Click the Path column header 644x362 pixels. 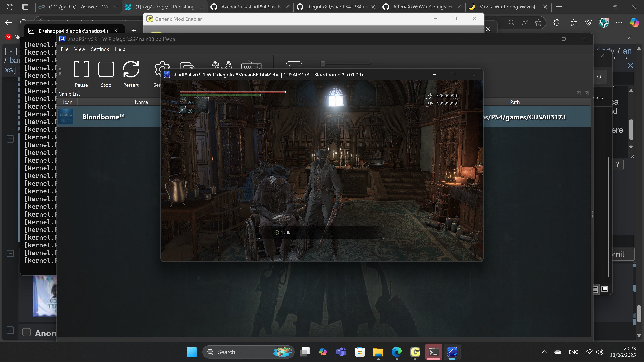point(515,102)
